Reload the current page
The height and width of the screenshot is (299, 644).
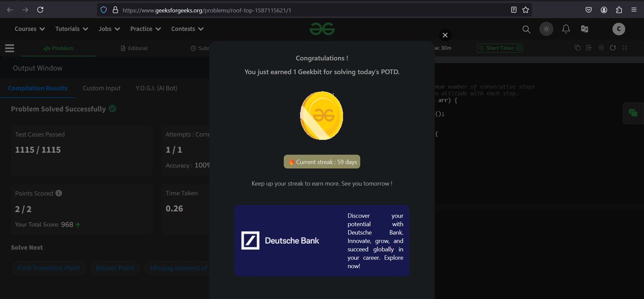click(40, 10)
